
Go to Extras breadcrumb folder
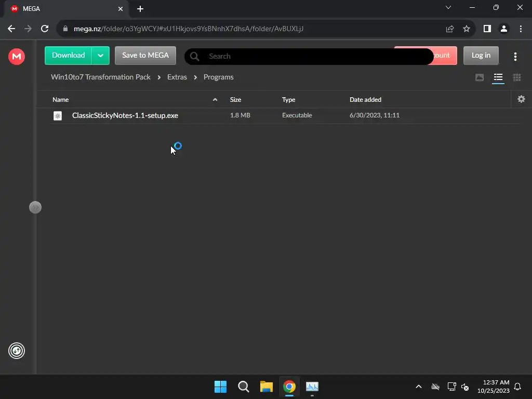point(177,77)
